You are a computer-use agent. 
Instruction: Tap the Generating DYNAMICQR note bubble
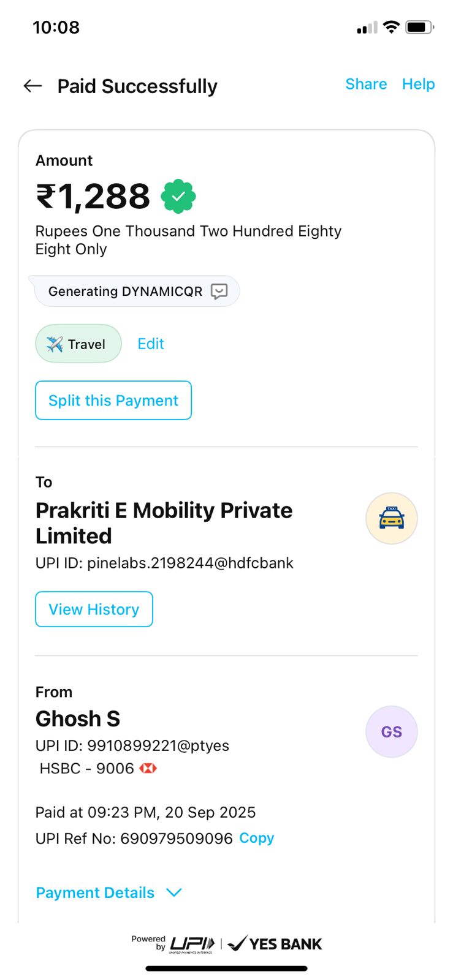[x=126, y=291]
